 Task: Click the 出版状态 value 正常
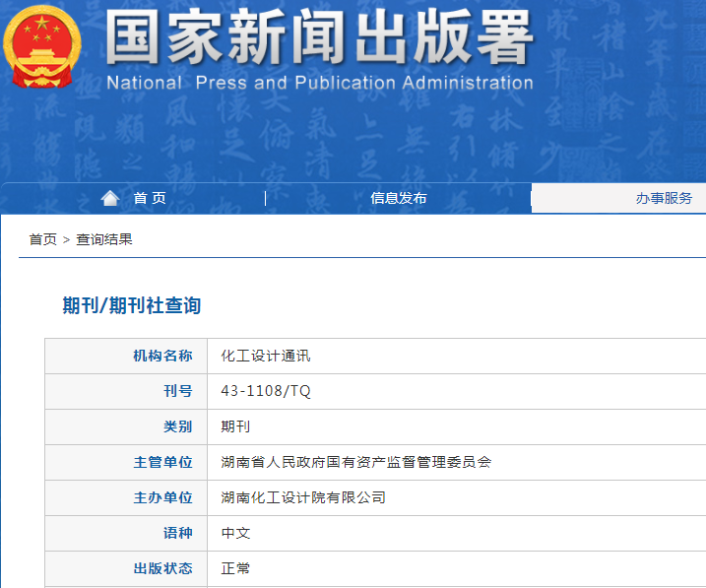click(235, 568)
